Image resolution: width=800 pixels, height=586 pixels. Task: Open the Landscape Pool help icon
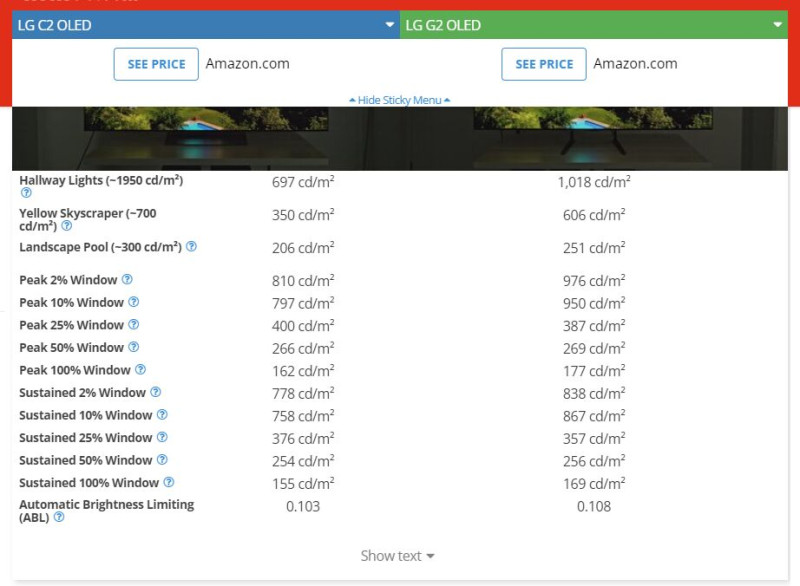pos(191,247)
